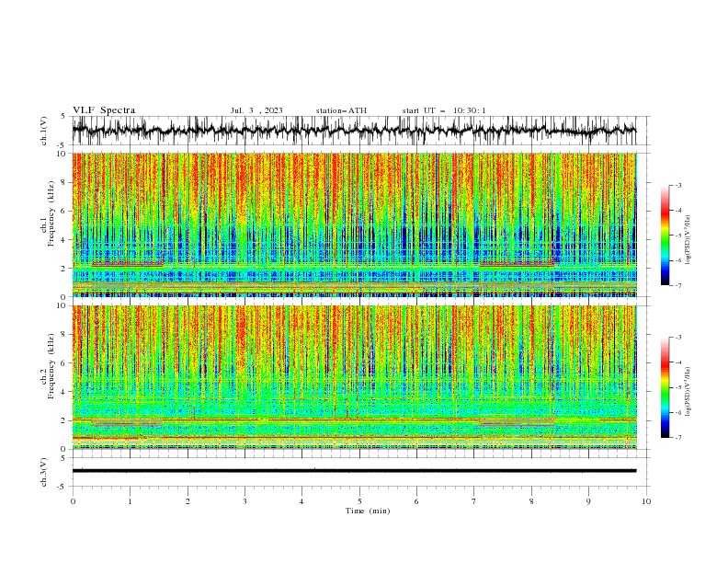Click the "ch.1(V)" waveform axis label
The image size is (728, 563).
point(44,131)
